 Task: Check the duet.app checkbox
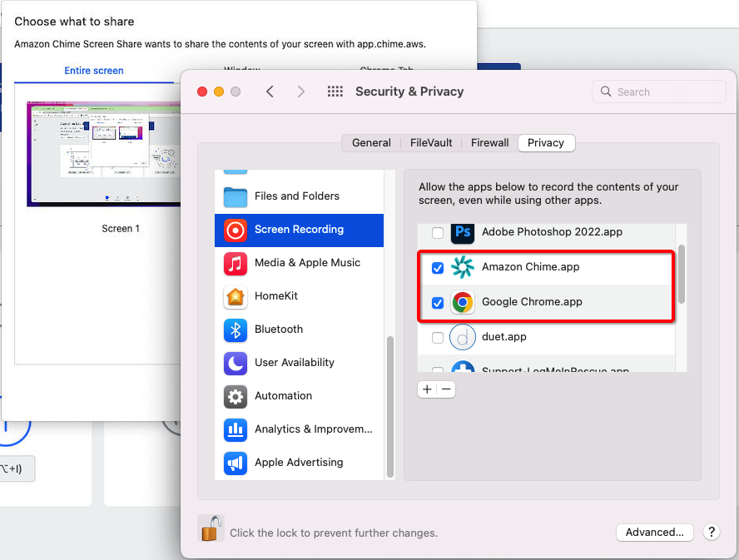coord(438,338)
